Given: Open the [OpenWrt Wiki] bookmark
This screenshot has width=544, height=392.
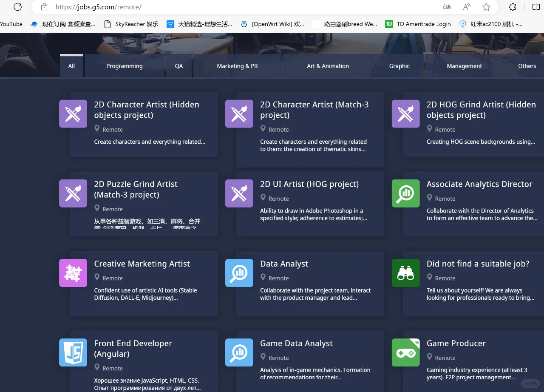Looking at the screenshot, I should point(272,24).
